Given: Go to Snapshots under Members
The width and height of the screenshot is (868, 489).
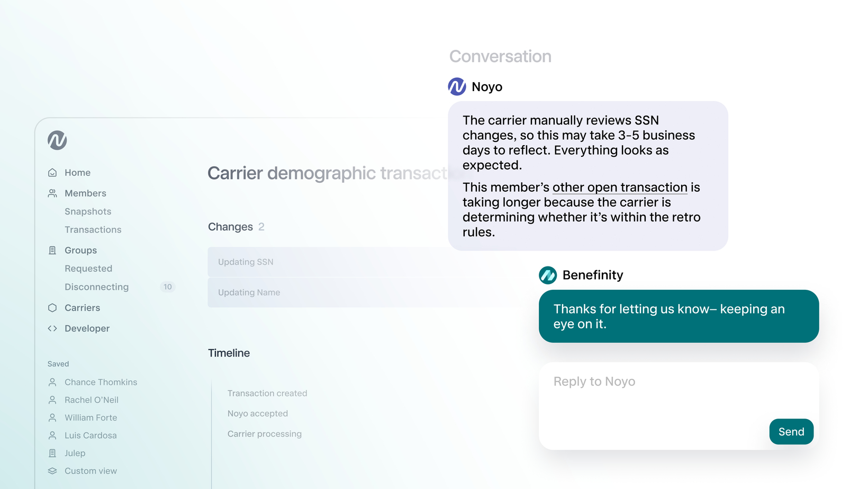Looking at the screenshot, I should pos(88,211).
